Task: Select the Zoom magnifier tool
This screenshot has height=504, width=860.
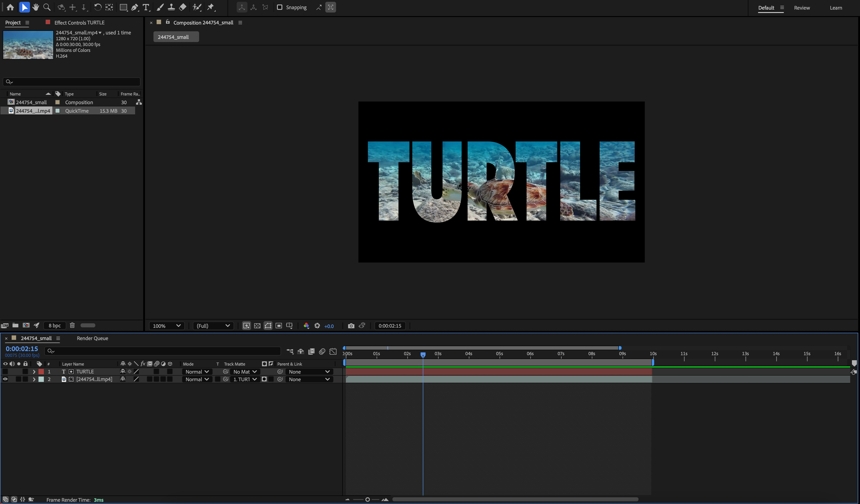Action: click(x=47, y=7)
